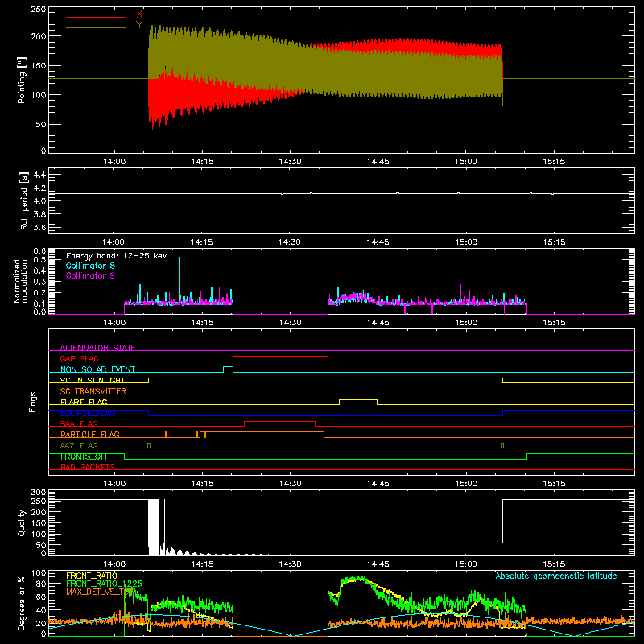Click the 4.4 tick label on Roll period axis
This screenshot has height=644, width=644.
(x=39, y=175)
